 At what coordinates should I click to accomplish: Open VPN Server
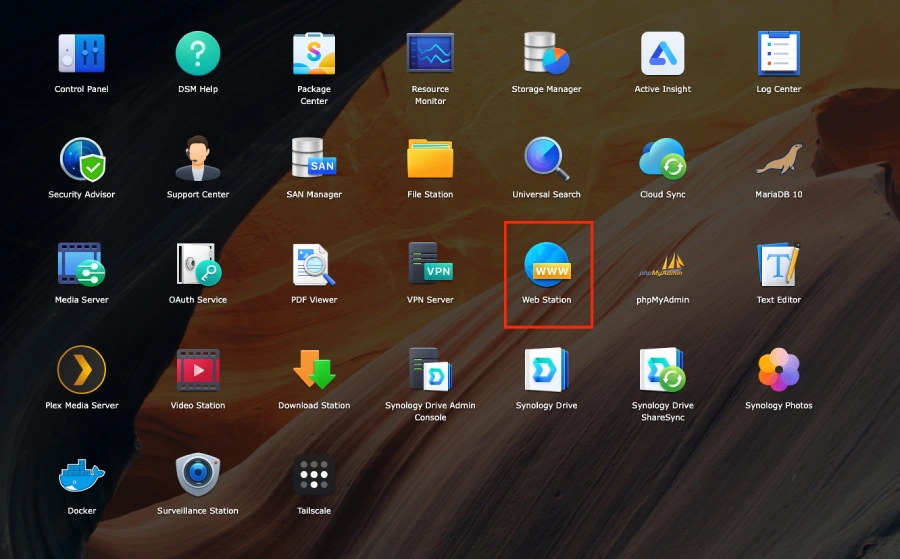pos(430,263)
